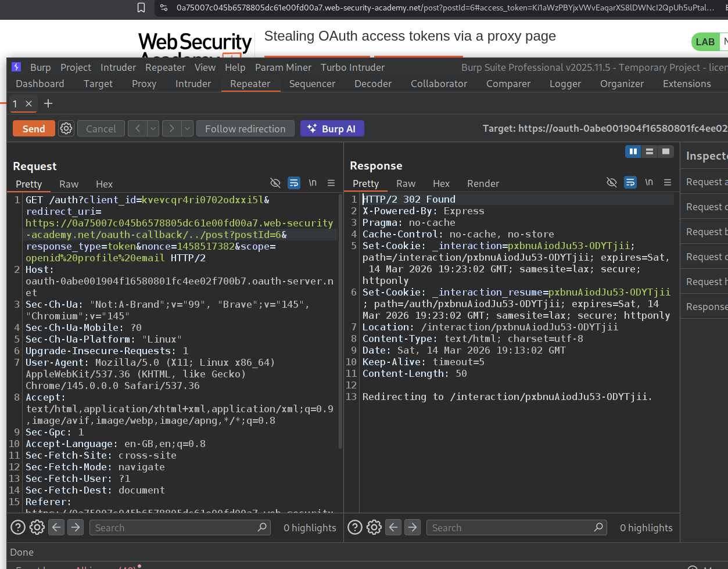
Task: Go to previous match in Response search
Action: coord(393,527)
